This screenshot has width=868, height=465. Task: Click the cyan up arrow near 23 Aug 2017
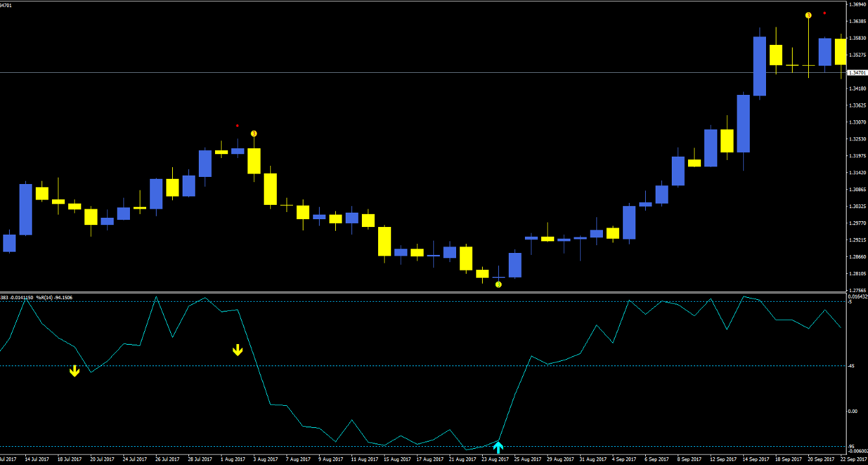(x=498, y=447)
